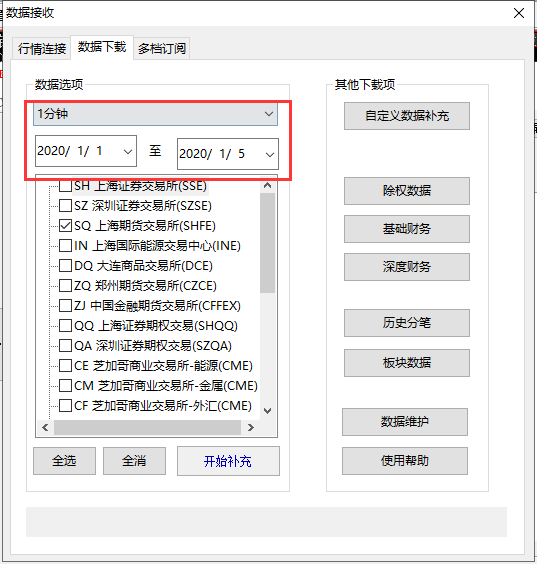Click the day value in end date field
The image size is (537, 564).
(241, 154)
